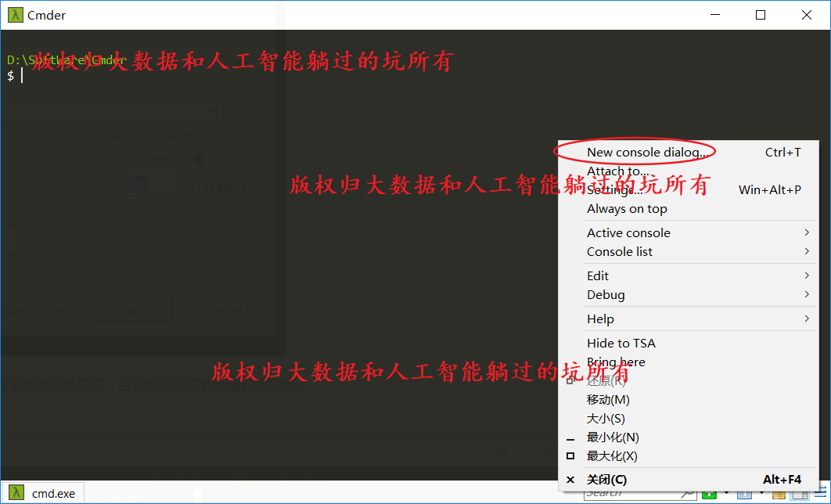This screenshot has width=831, height=504.
Task: Expand the Edit submenu
Action: pyautogui.click(x=688, y=275)
